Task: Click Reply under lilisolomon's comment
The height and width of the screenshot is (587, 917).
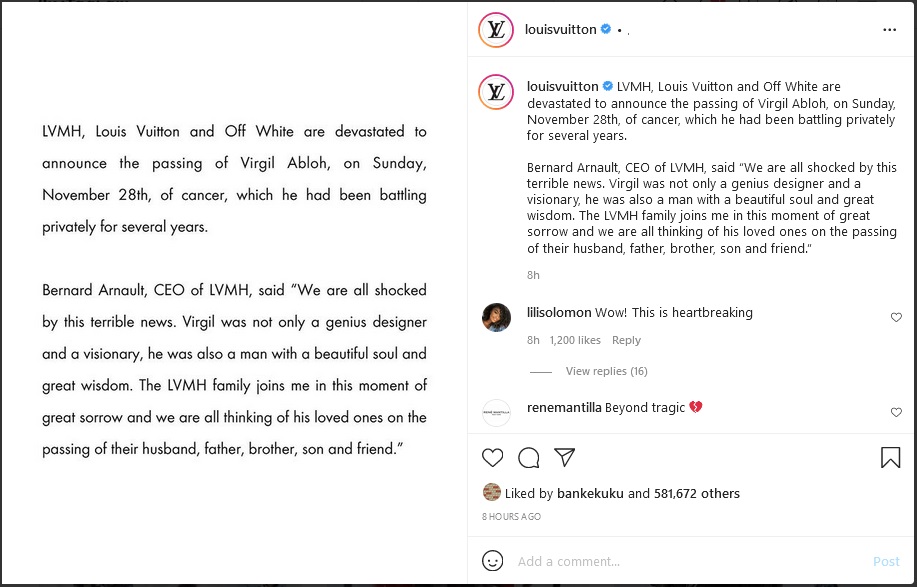Action: (x=626, y=341)
